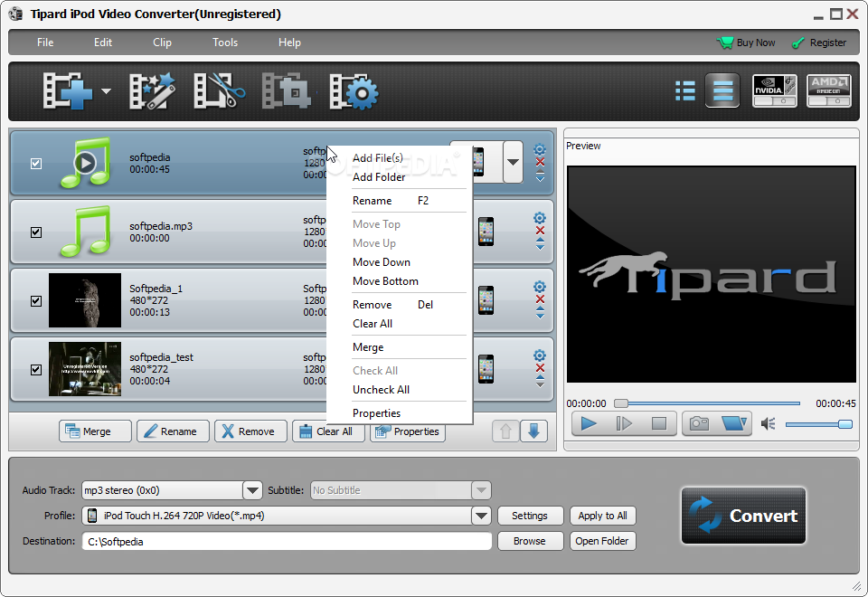Screen dimensions: 868x597
Task: Select the softpedia_test video thumbnail
Action: tap(85, 369)
